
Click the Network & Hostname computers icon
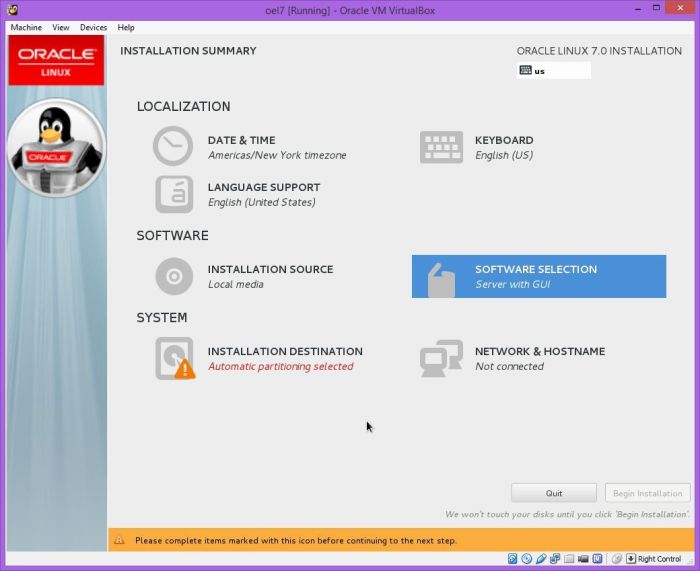(440, 358)
